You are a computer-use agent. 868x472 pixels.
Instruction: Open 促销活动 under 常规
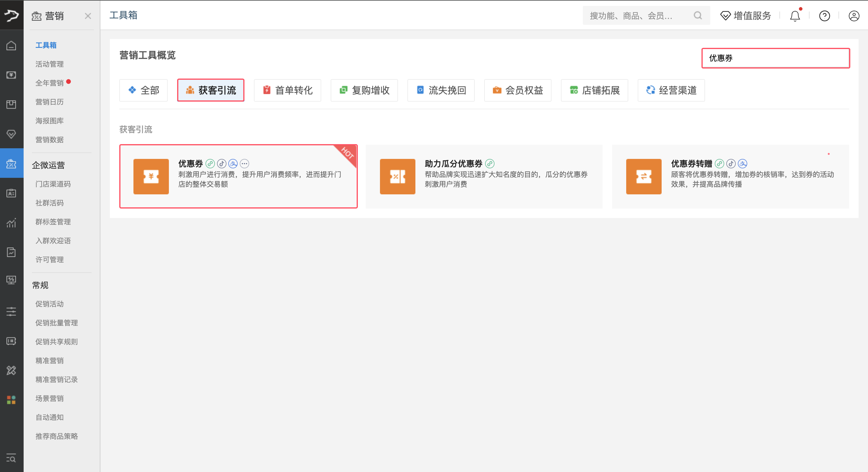click(x=50, y=304)
